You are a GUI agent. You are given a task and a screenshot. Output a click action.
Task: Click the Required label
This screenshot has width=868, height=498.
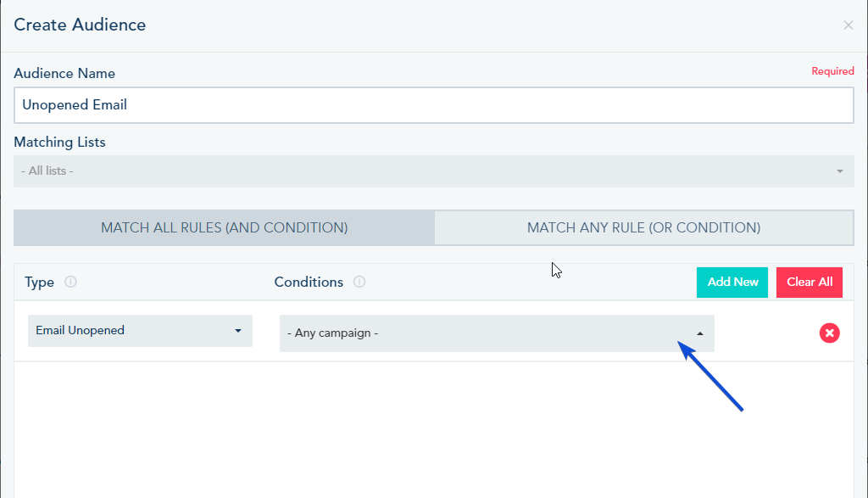[832, 71]
